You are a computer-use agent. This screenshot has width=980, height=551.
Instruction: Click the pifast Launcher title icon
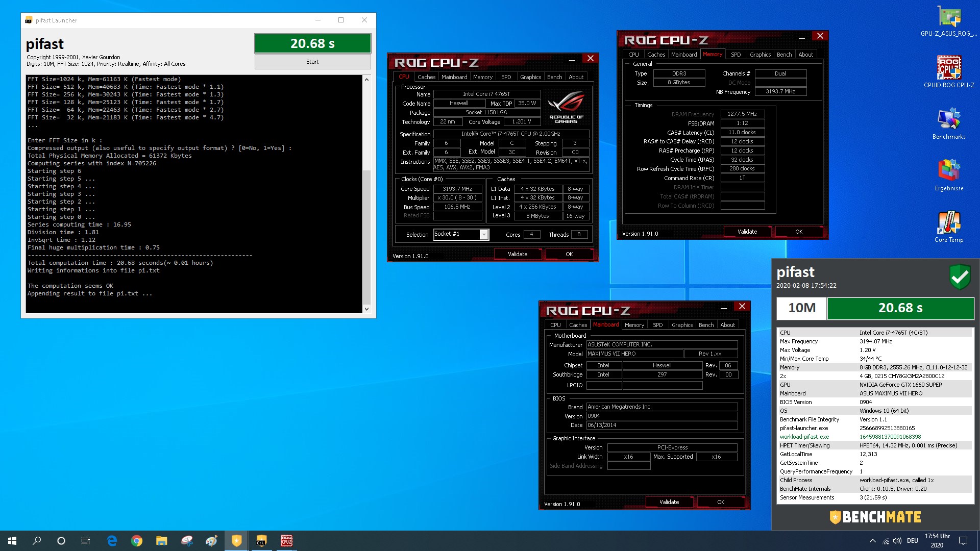point(29,20)
